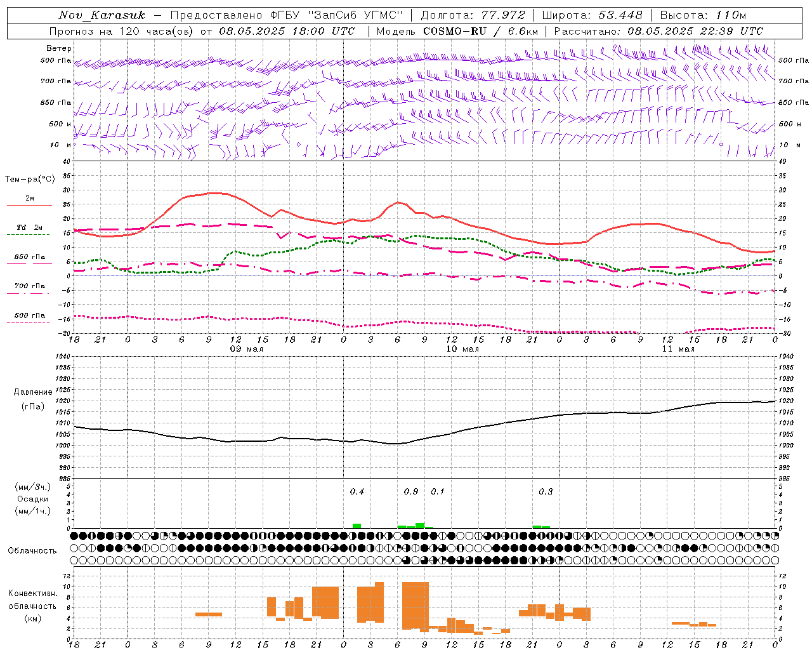The height and width of the screenshot is (650, 812).
Task: Click the "Тем-ра(°C)" temperature axis title
Action: [30, 180]
